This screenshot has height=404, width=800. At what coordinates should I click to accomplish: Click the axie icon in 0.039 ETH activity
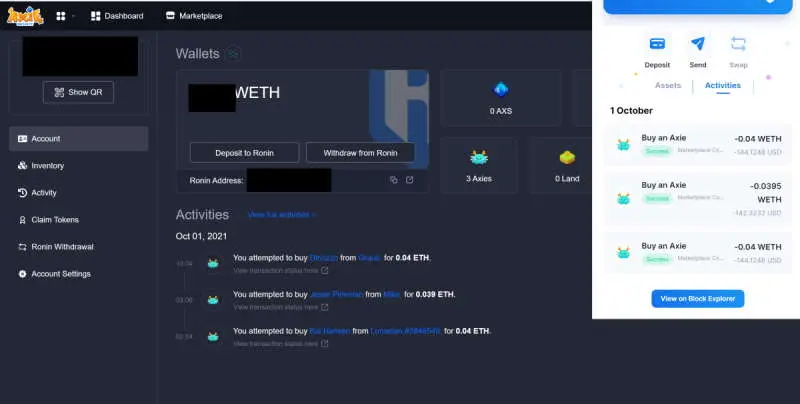tap(213, 300)
